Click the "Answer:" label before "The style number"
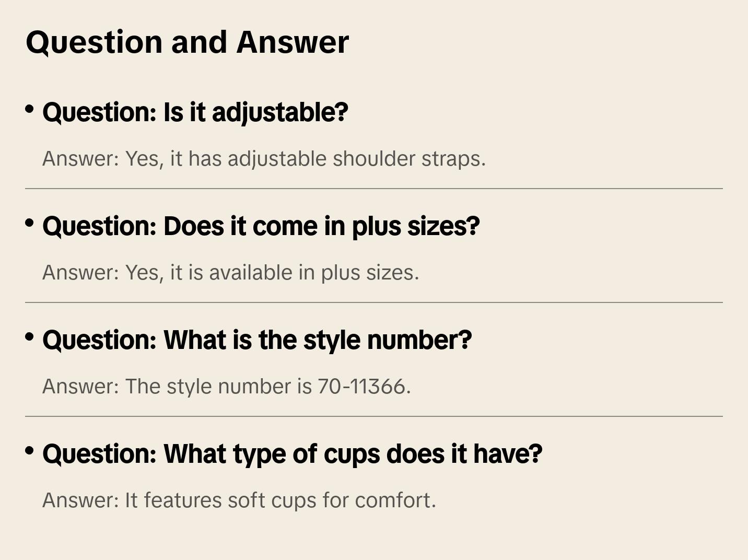This screenshot has width=748, height=560. pyautogui.click(x=81, y=387)
